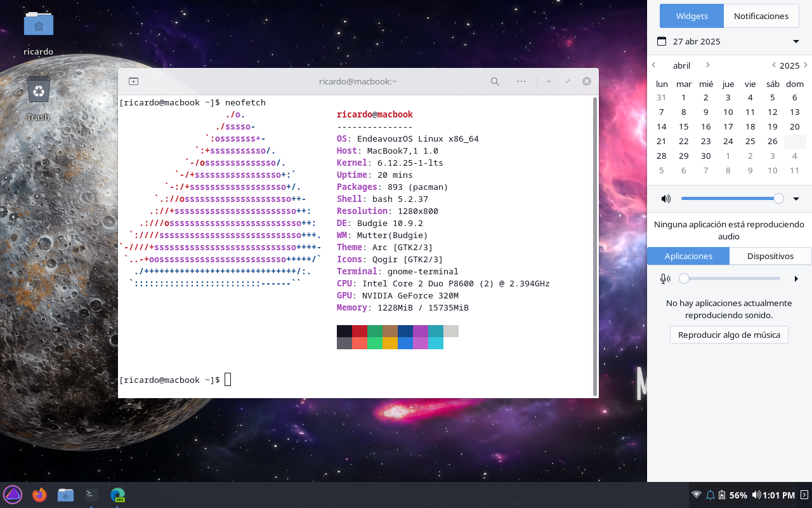Switch to the Notificaciones tab
The image size is (812, 508).
click(x=761, y=16)
